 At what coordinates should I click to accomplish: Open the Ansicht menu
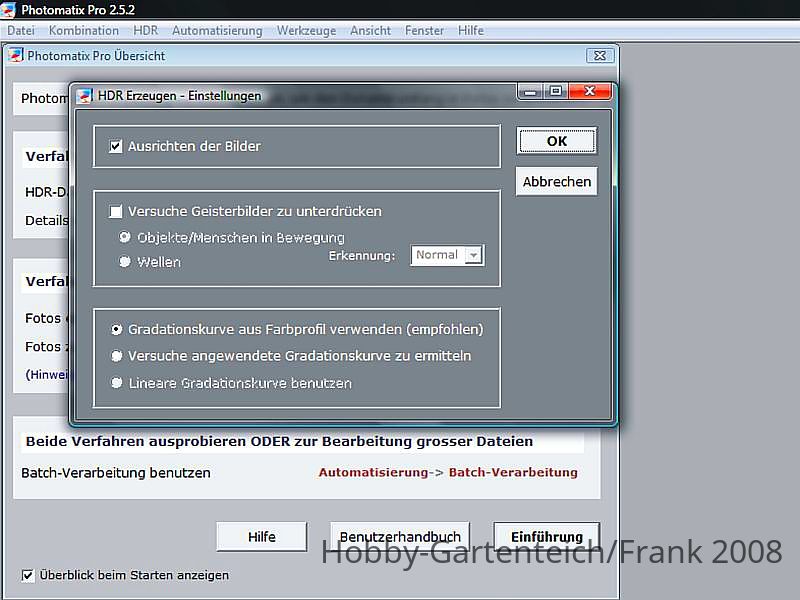click(370, 31)
